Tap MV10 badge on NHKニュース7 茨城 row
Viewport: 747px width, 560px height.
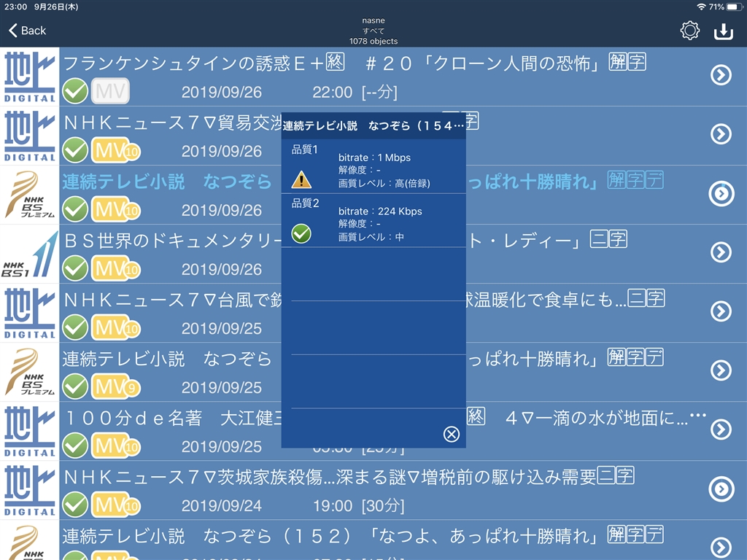(x=116, y=505)
